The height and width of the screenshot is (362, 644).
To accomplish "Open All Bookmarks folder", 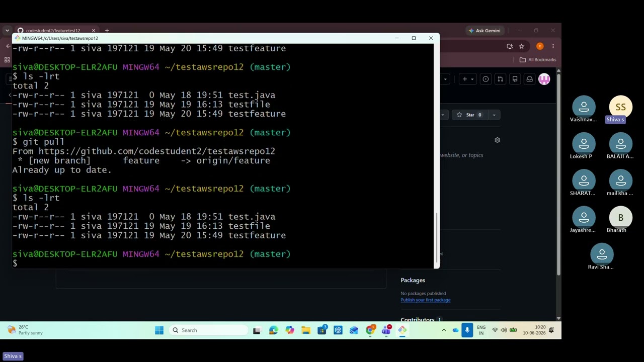I will click(538, 59).
